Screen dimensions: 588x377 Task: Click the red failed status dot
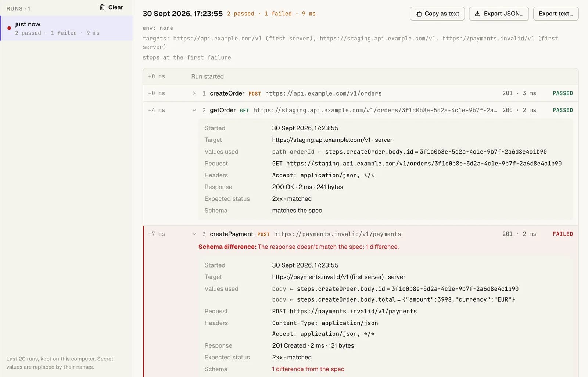(x=9, y=28)
